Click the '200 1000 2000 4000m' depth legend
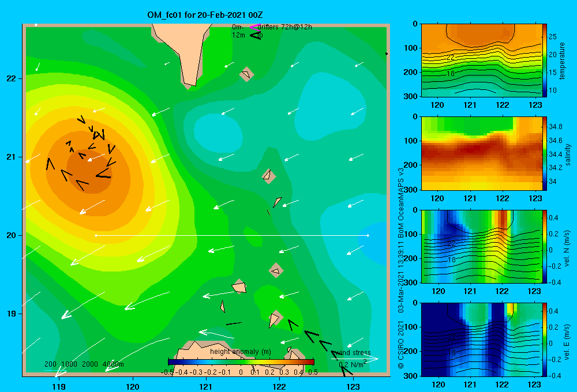The image size is (577, 392). pyautogui.click(x=84, y=364)
